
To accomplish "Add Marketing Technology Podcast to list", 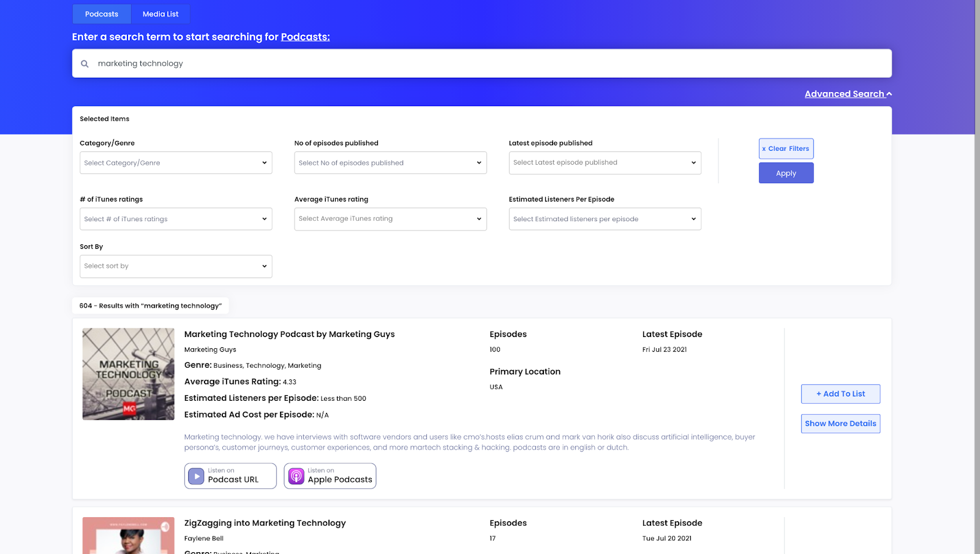I will click(x=840, y=394).
